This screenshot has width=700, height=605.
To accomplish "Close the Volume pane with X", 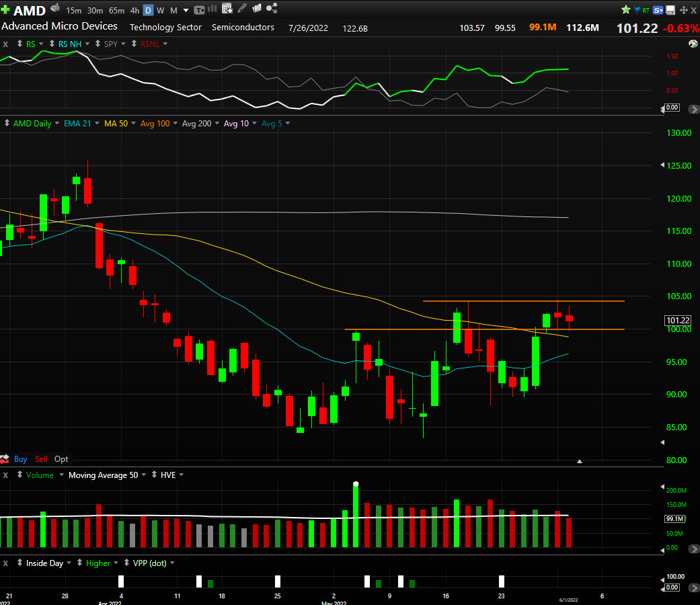I will [5, 475].
